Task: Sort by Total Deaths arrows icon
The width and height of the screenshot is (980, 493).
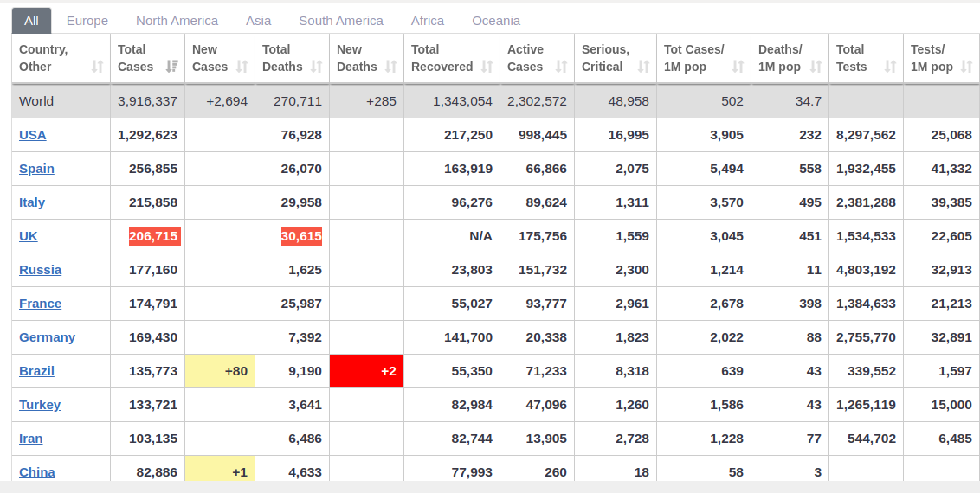Action: coord(316,66)
